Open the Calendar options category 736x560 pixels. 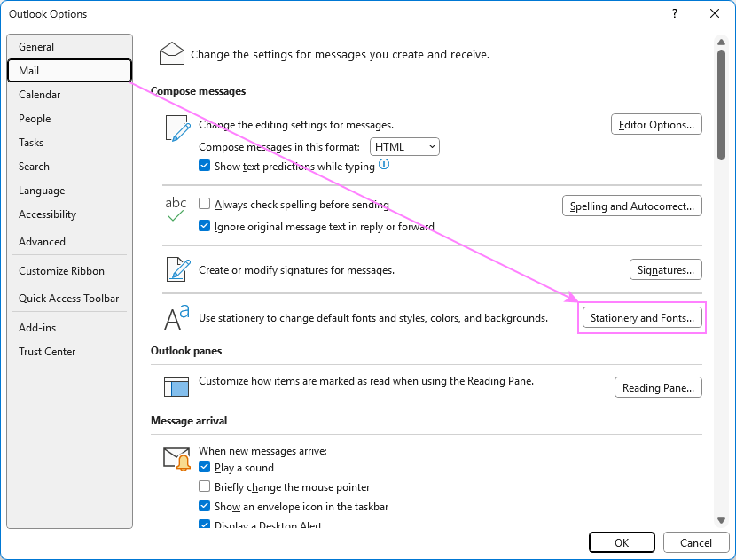click(x=69, y=94)
